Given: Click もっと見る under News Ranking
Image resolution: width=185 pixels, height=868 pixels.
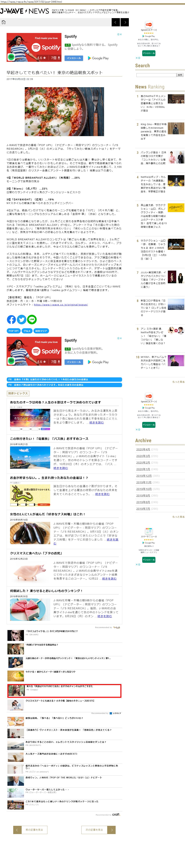Looking at the screenshot, I should click(x=178, y=382).
